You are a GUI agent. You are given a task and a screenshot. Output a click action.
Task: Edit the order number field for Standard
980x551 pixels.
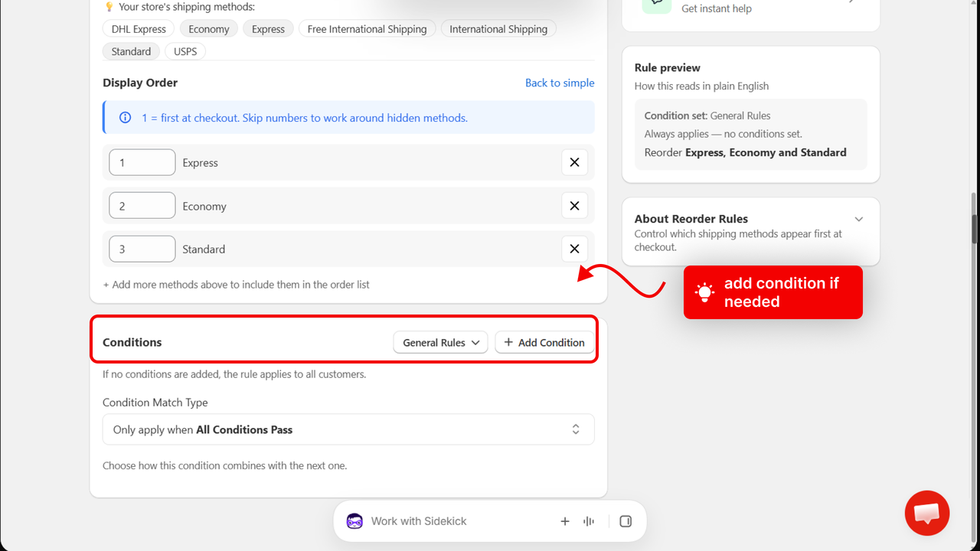pos(142,249)
